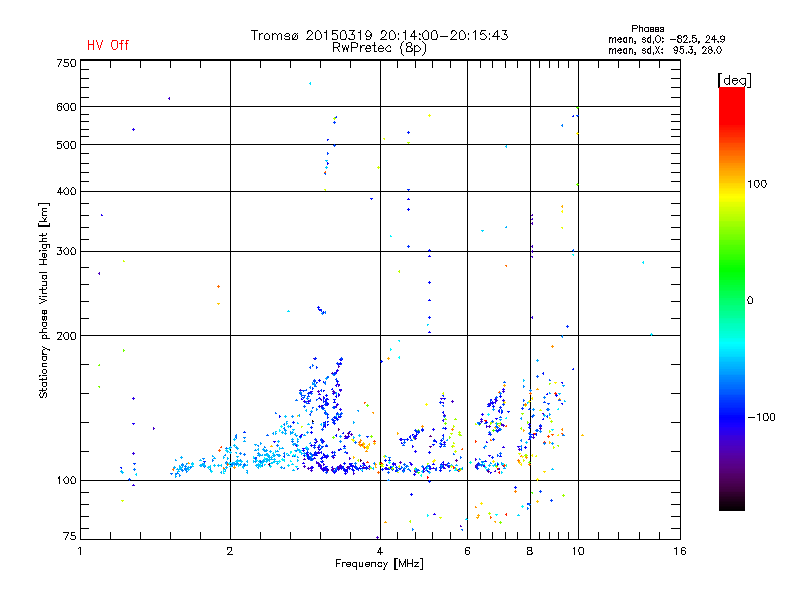Click the 'mean, sd,O: -82.5, 24.9' line
Viewport: 800px width, 600px height.
click(x=666, y=39)
